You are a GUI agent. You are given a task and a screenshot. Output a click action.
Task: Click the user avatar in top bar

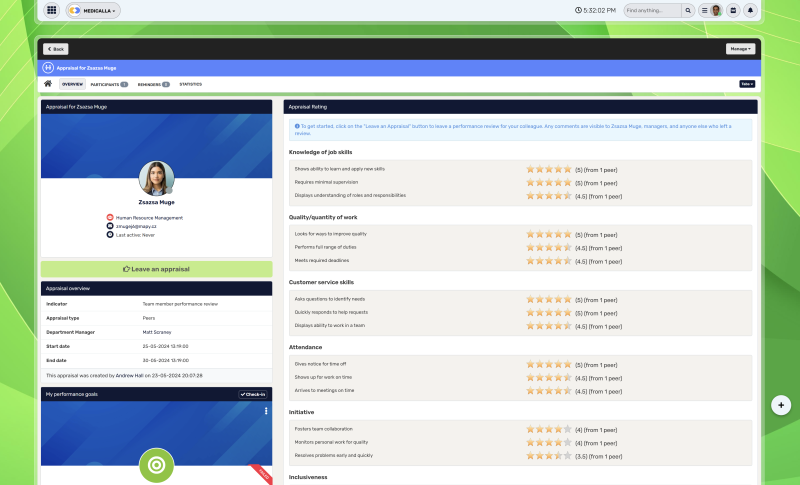716,10
